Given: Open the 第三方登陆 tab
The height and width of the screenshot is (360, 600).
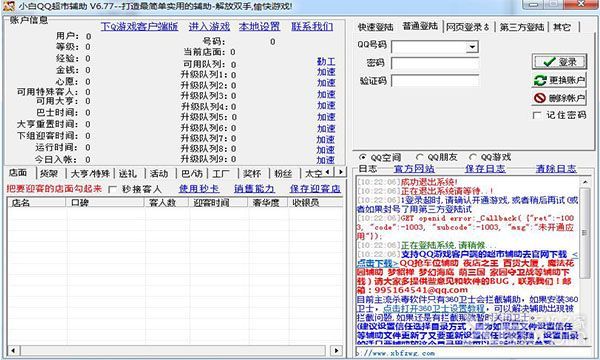Looking at the screenshot, I should pos(522,27).
